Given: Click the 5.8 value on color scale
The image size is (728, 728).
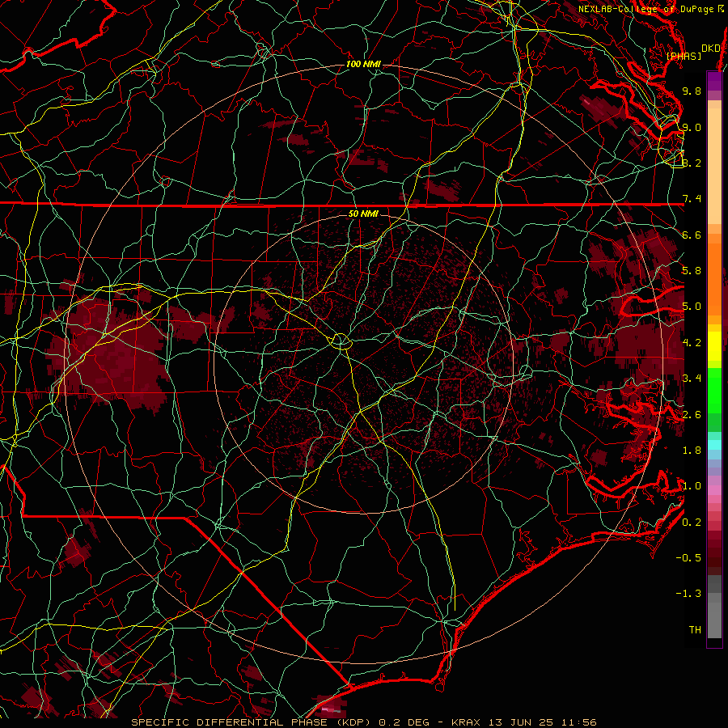Looking at the screenshot, I should coord(692,271).
